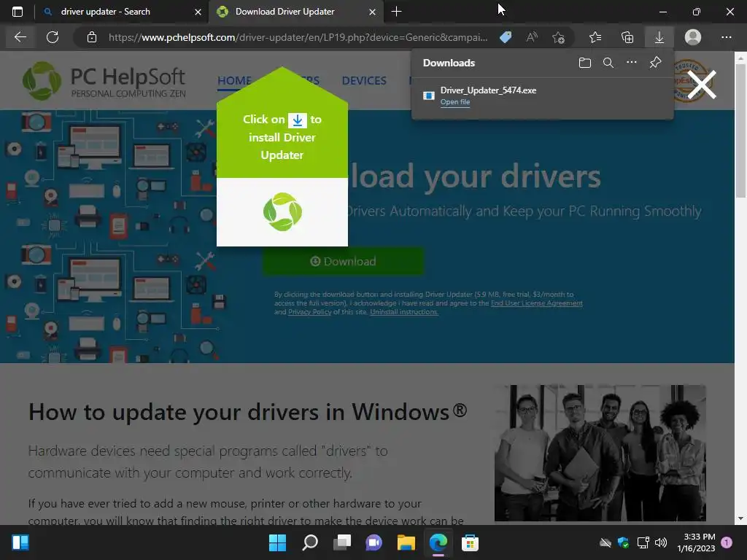Reload the current page

pos(53,37)
